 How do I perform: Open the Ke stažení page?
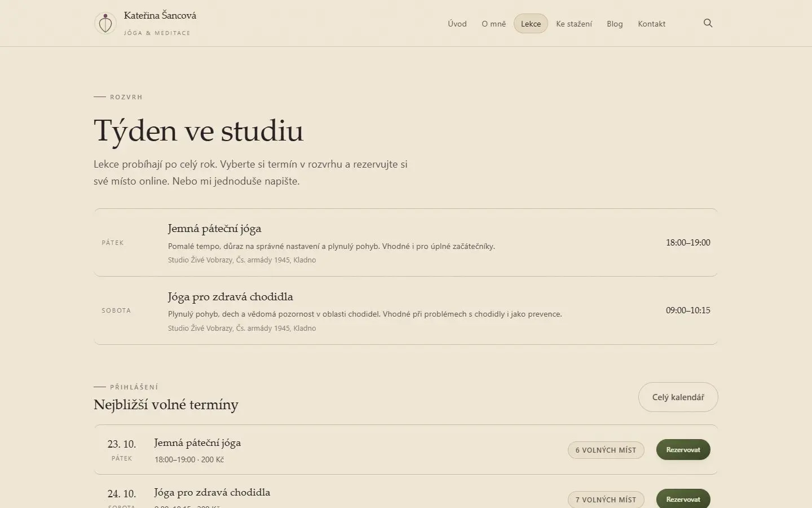[x=574, y=24]
